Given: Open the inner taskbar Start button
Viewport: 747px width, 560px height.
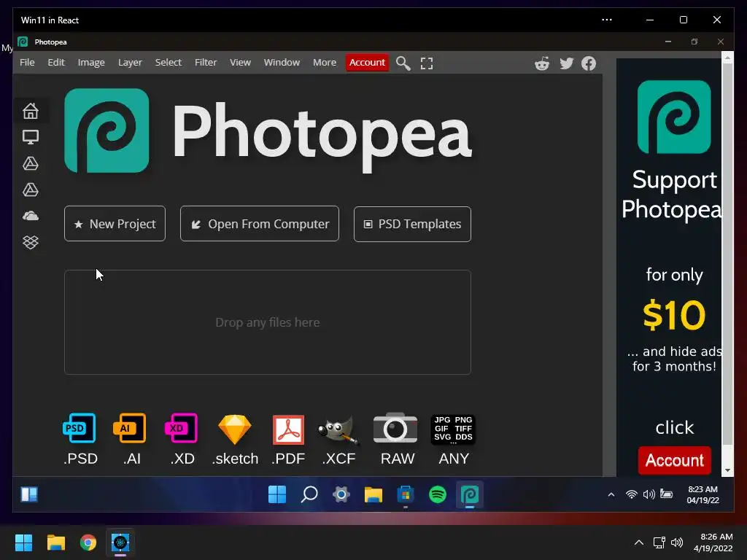Looking at the screenshot, I should 276,494.
